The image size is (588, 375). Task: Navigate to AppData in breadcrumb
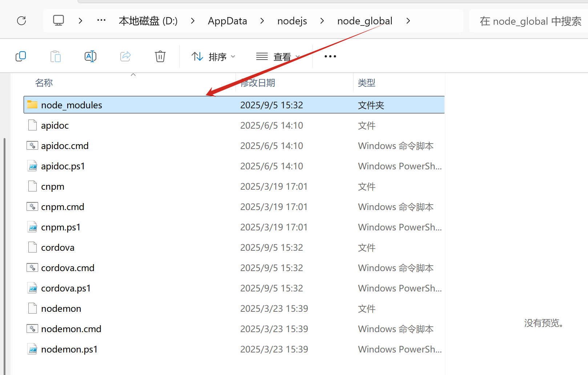point(227,21)
